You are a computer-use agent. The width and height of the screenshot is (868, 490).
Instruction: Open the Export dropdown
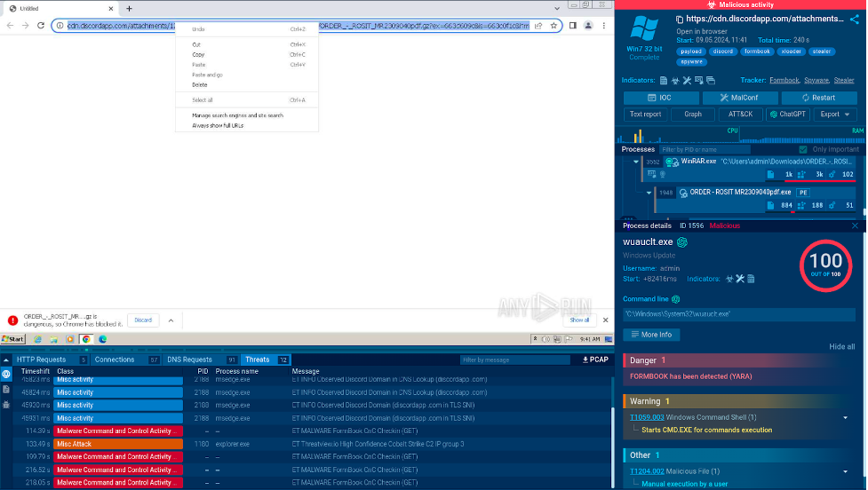click(x=835, y=115)
